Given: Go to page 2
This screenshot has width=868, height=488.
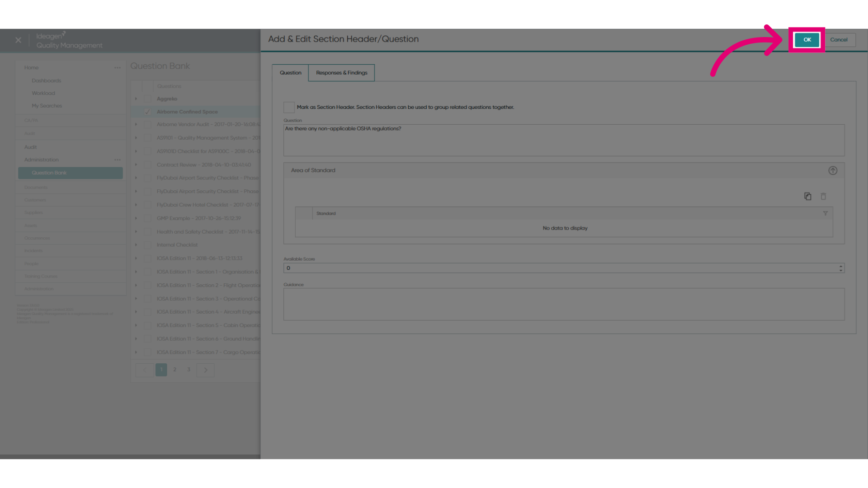Looking at the screenshot, I should tap(175, 370).
